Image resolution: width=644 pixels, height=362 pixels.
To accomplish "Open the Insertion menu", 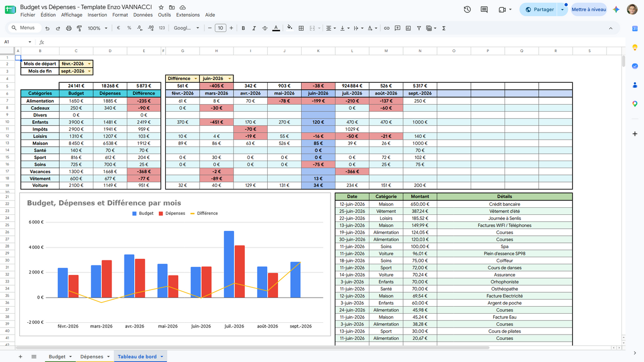I will (98, 15).
